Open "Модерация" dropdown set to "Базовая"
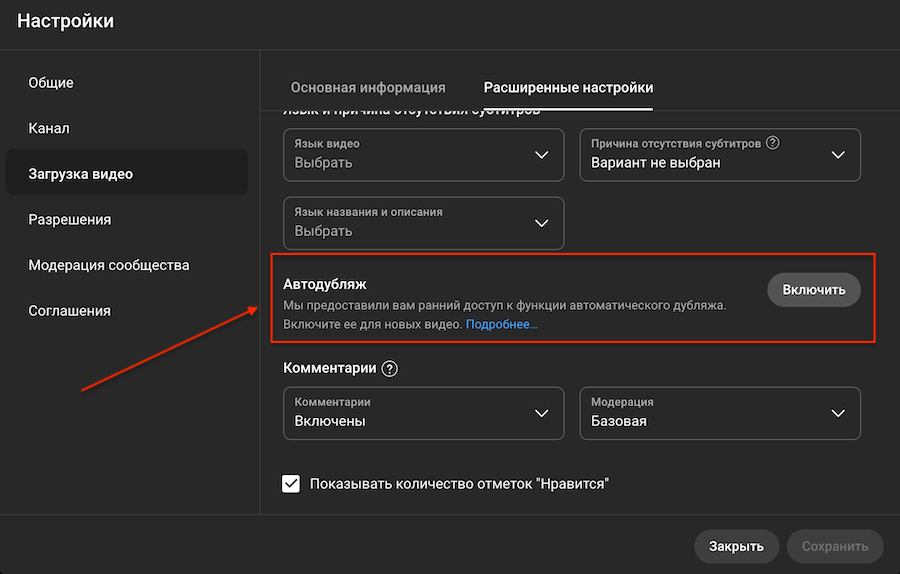This screenshot has width=900, height=574. (x=720, y=412)
